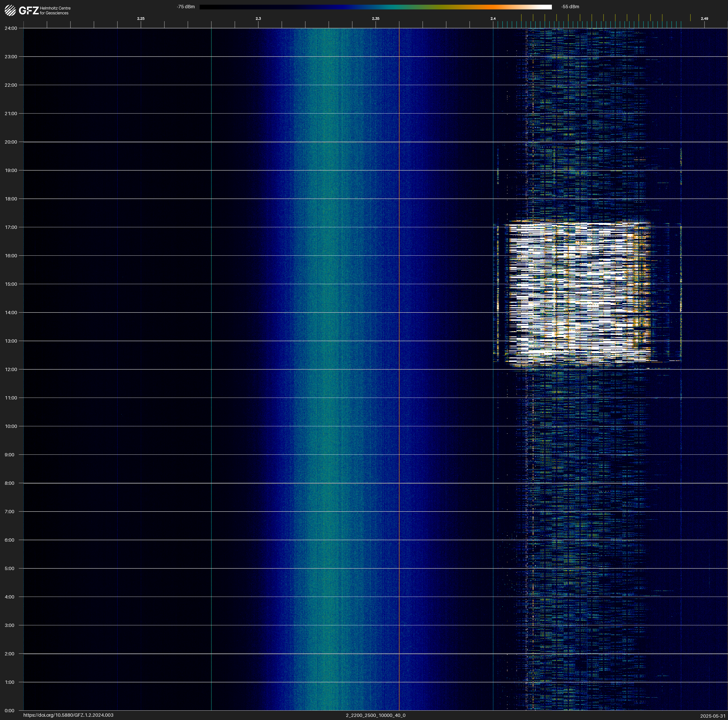
Task: Click the 17:00 time axis label
Action: (x=11, y=227)
